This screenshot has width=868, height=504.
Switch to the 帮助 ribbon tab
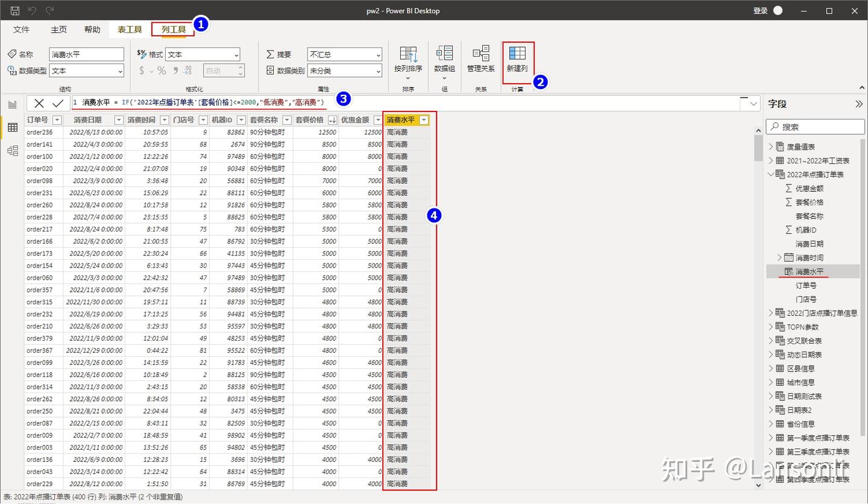(93, 30)
